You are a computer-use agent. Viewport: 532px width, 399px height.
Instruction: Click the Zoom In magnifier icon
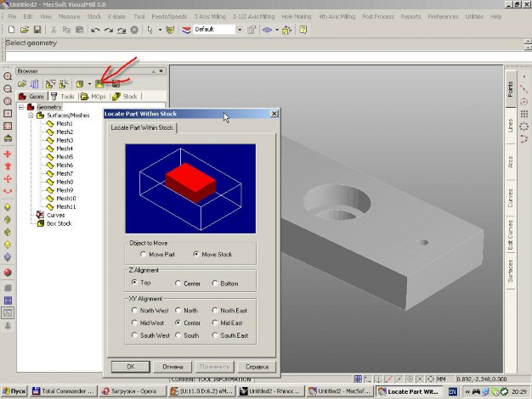pos(8,76)
